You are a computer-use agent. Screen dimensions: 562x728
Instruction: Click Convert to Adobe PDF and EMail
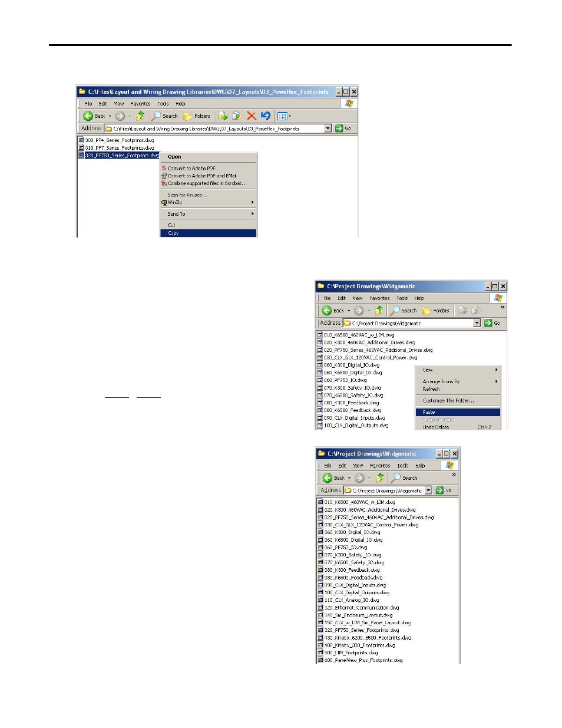tap(209, 176)
